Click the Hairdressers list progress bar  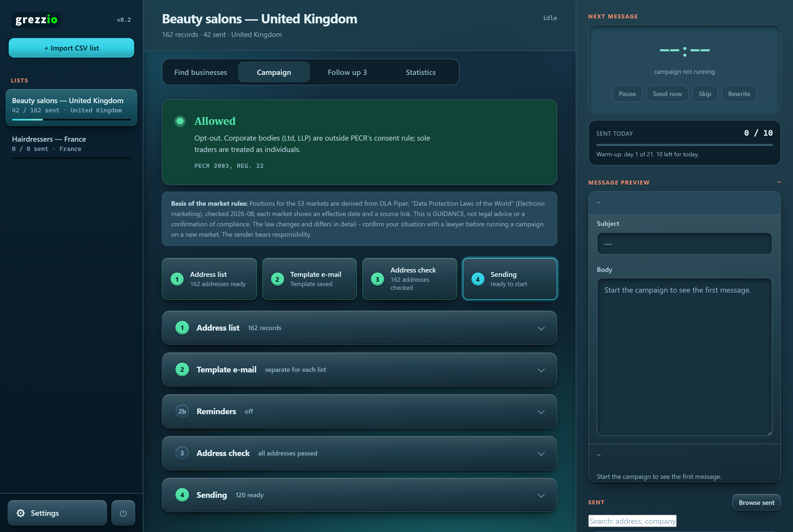(71, 158)
